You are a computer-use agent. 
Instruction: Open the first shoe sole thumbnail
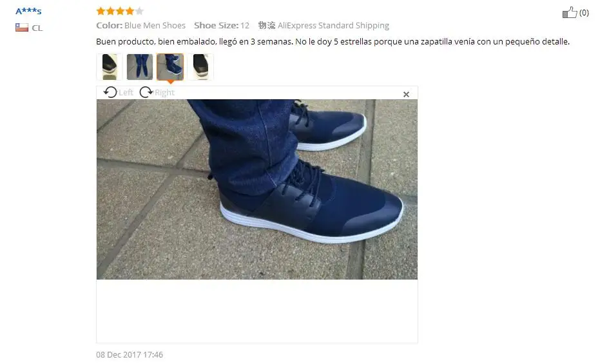coord(110,67)
